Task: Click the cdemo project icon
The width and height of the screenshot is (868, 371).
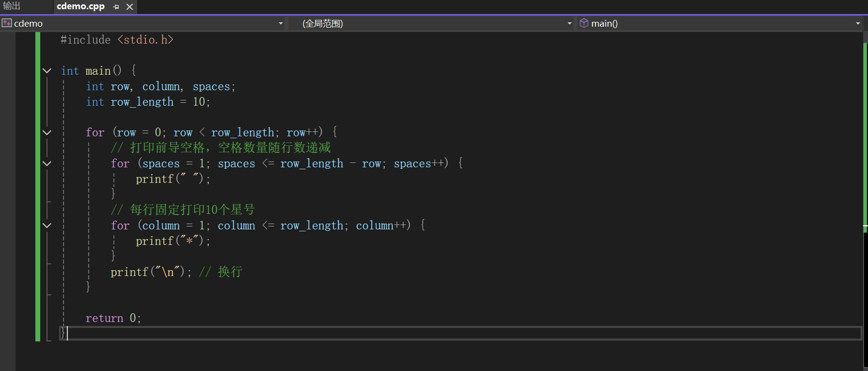Action: [x=7, y=23]
